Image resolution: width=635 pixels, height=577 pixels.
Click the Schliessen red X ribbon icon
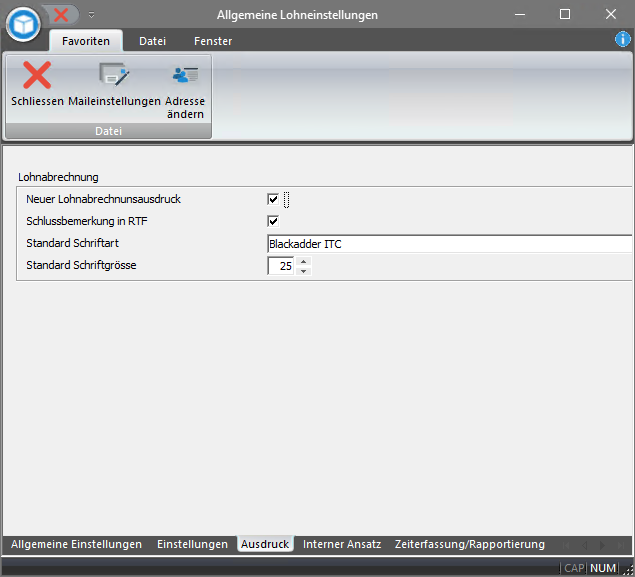click(37, 75)
